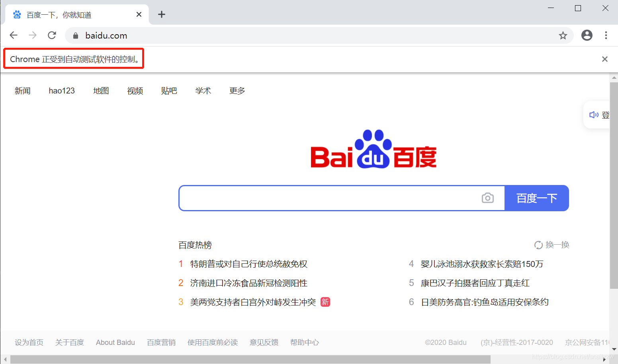Click the 帮助中心 footer link
The width and height of the screenshot is (618, 364).
(x=305, y=343)
